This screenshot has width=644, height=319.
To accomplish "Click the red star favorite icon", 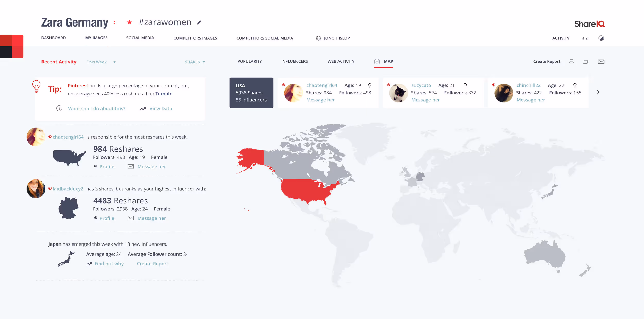I will (129, 23).
